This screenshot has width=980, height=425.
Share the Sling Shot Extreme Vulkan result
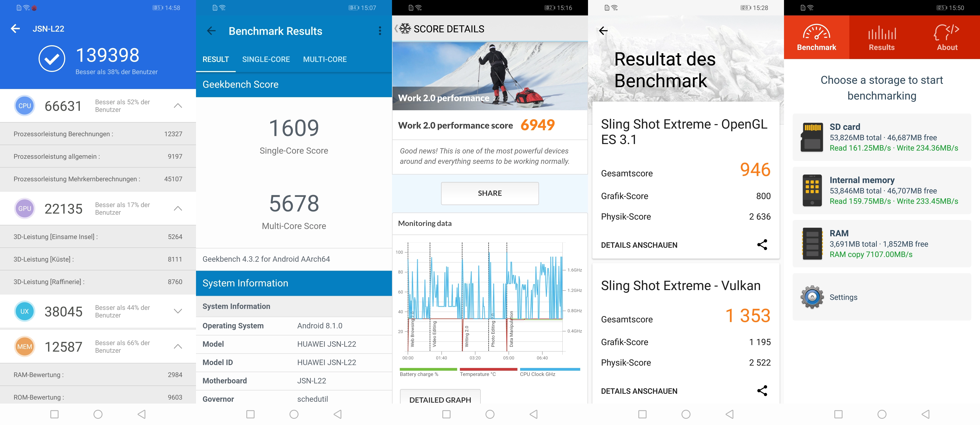(762, 391)
